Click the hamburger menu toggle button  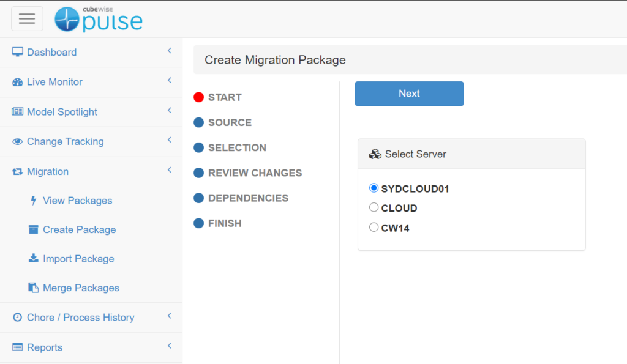27,18
